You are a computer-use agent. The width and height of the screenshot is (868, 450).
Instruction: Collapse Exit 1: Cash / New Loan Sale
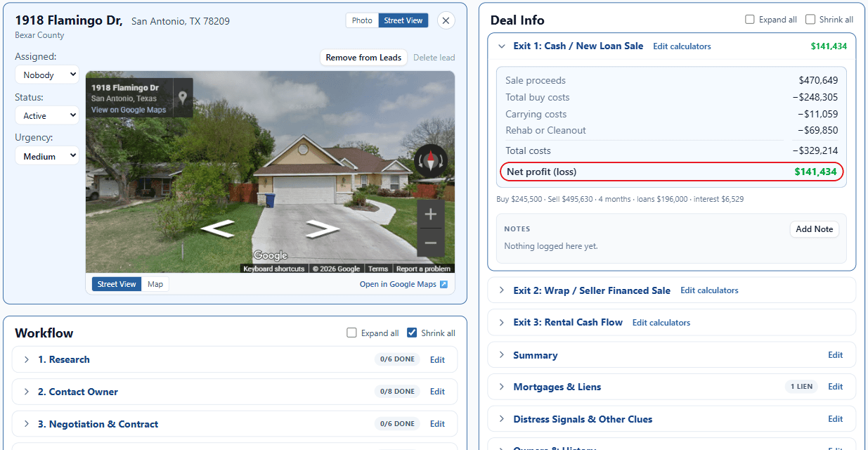tap(502, 46)
